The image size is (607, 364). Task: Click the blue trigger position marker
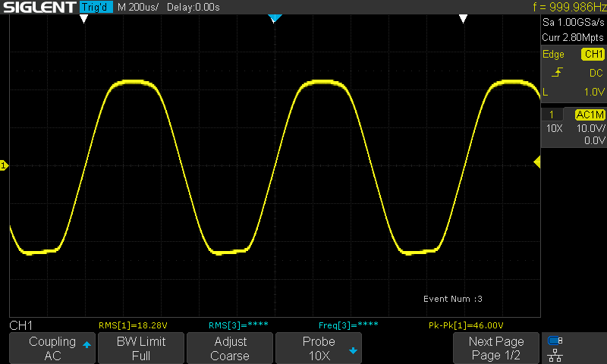275,18
